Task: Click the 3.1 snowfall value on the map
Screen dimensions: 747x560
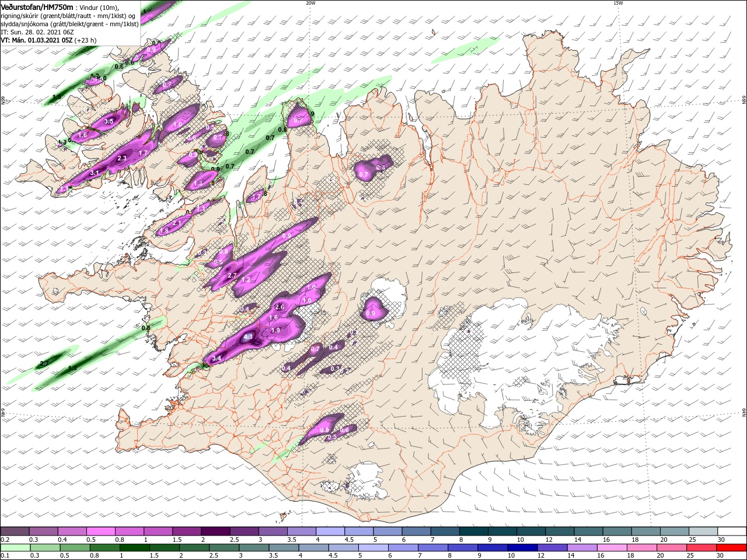Action: (95, 173)
